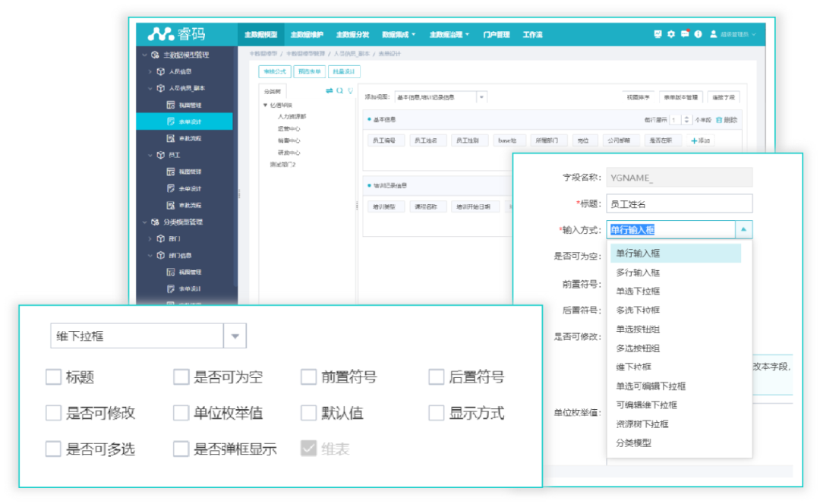Click the 删除 trash icon in 基本信息
The height and width of the screenshot is (504, 820).
click(719, 120)
